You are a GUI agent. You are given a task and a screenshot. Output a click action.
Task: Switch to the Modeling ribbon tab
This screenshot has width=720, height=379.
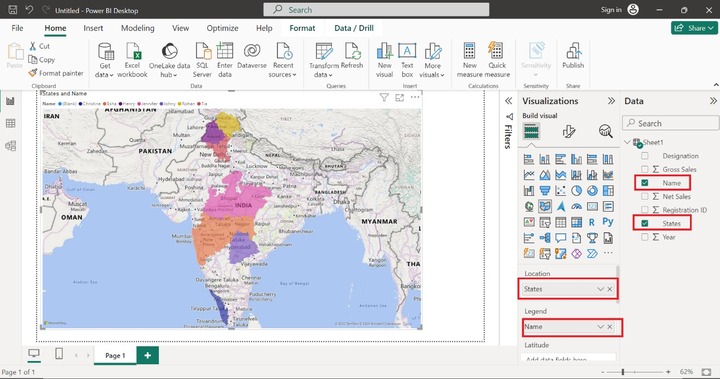(x=138, y=28)
